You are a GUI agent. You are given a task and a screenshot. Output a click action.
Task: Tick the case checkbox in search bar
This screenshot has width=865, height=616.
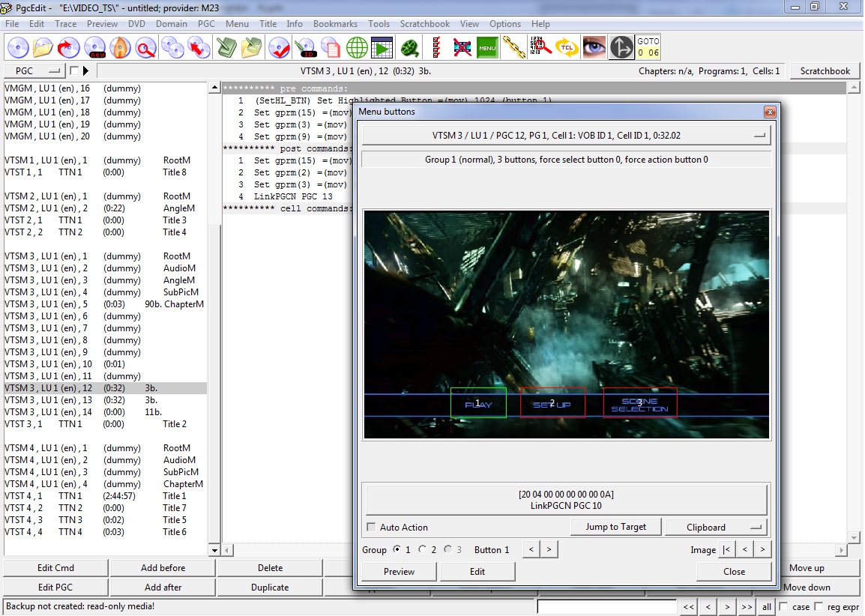(783, 606)
